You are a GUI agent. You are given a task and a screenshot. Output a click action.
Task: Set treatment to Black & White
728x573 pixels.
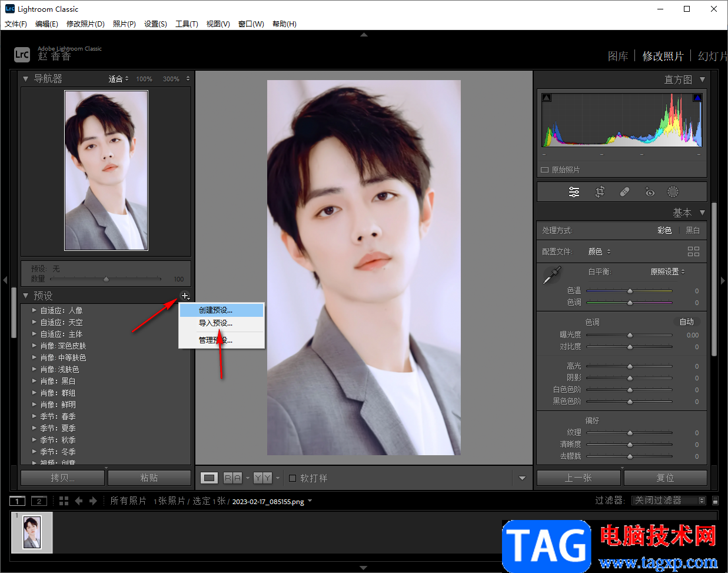(693, 230)
